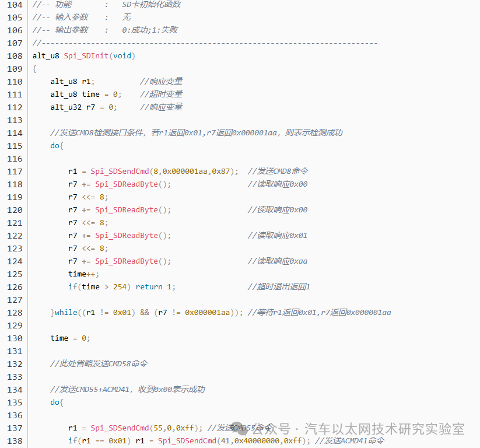480x448 pixels.
Task: Click the dashed separator comment on line 107
Action: (205, 43)
